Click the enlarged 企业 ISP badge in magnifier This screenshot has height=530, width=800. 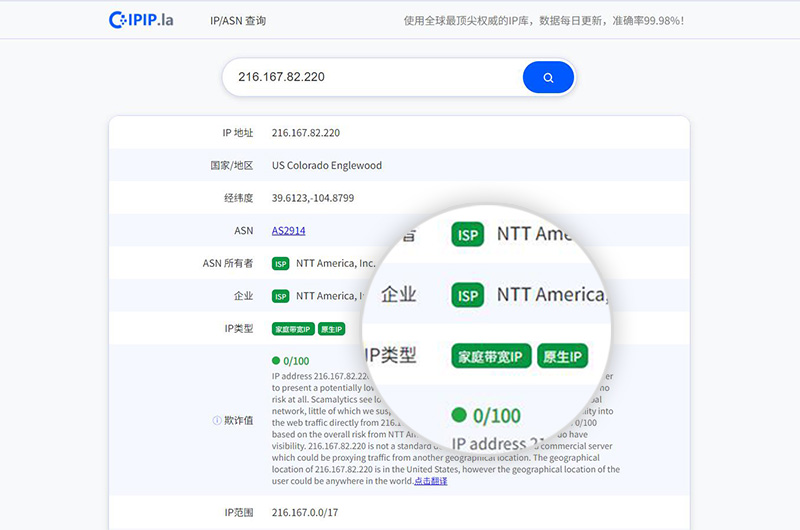pos(467,295)
